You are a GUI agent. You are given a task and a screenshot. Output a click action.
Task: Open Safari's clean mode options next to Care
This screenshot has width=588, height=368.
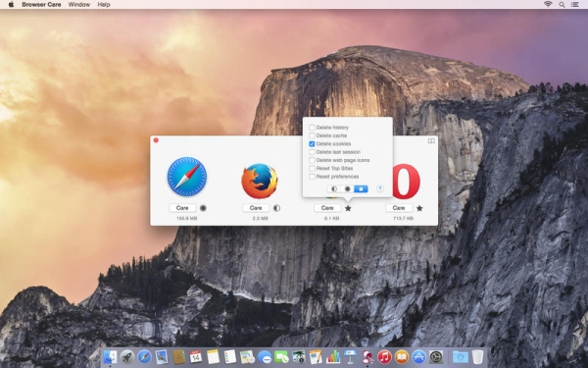pyautogui.click(x=203, y=208)
